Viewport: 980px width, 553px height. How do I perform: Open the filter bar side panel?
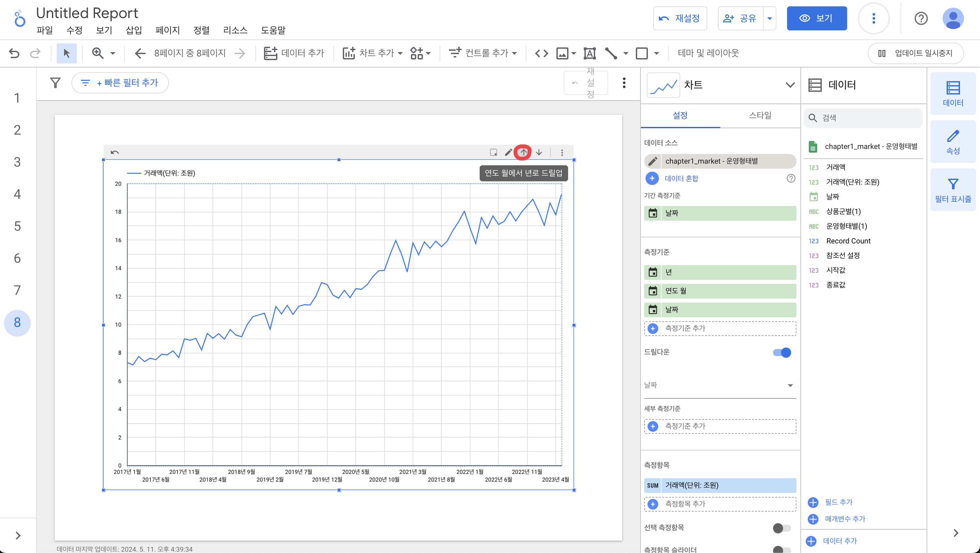(953, 189)
